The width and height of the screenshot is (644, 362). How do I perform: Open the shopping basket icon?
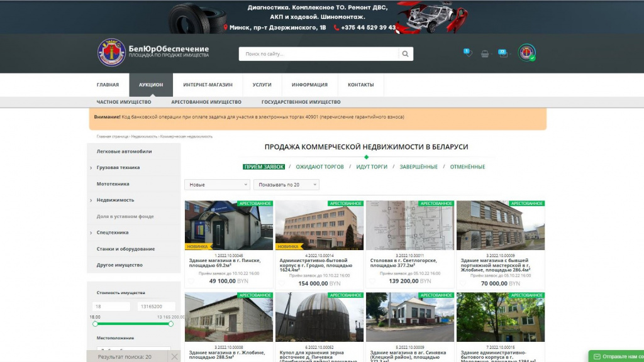click(485, 54)
